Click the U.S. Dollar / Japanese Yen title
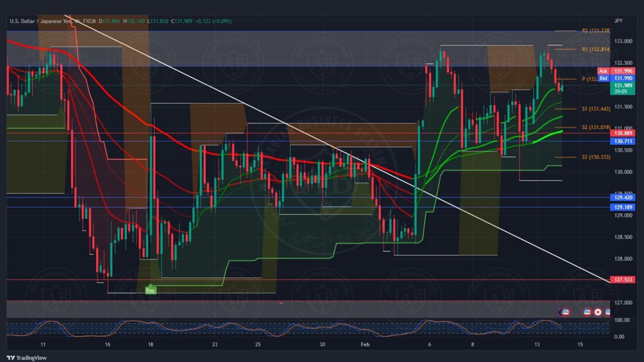This screenshot has height=362, width=644. (x=41, y=21)
